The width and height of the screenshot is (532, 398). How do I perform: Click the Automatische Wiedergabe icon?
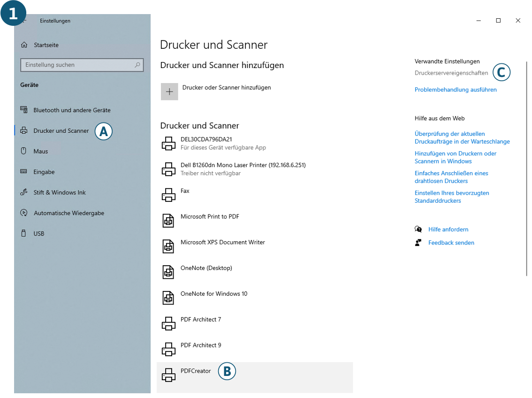pos(24,213)
